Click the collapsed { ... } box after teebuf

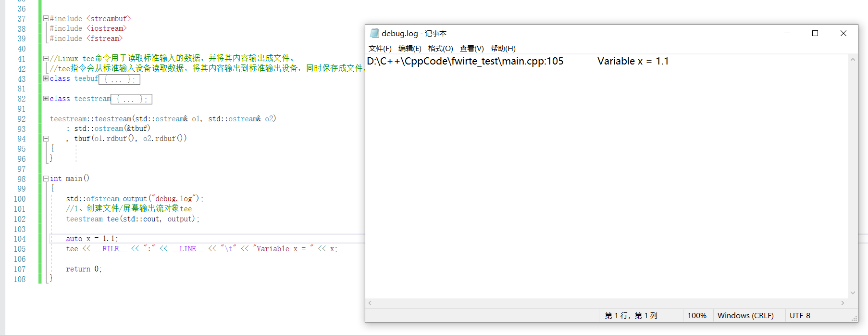tap(120, 79)
